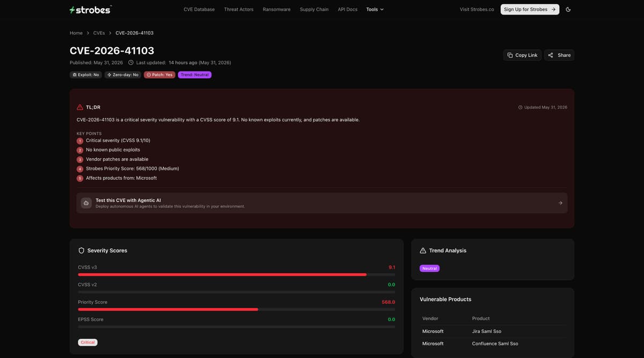Go to Home breadcrumb

pos(76,33)
